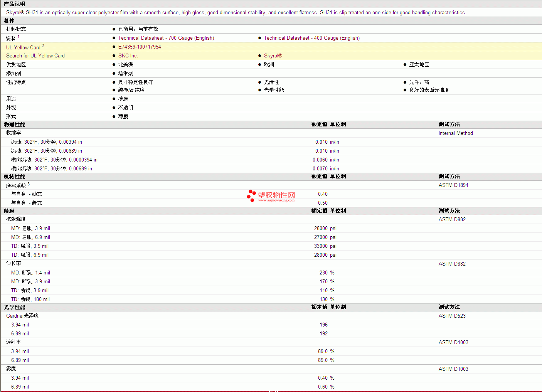Click the '亚太地区' region entry
The width and height of the screenshot is (542, 392).
coord(419,64)
